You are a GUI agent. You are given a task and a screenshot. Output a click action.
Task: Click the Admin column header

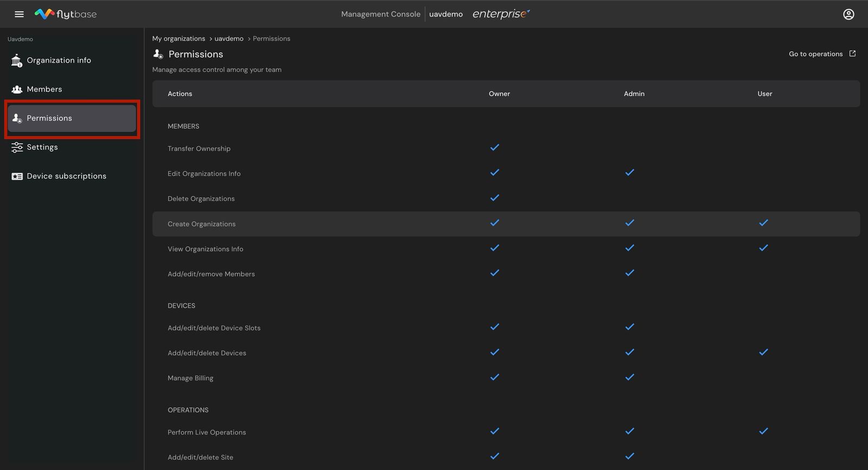[x=634, y=94]
